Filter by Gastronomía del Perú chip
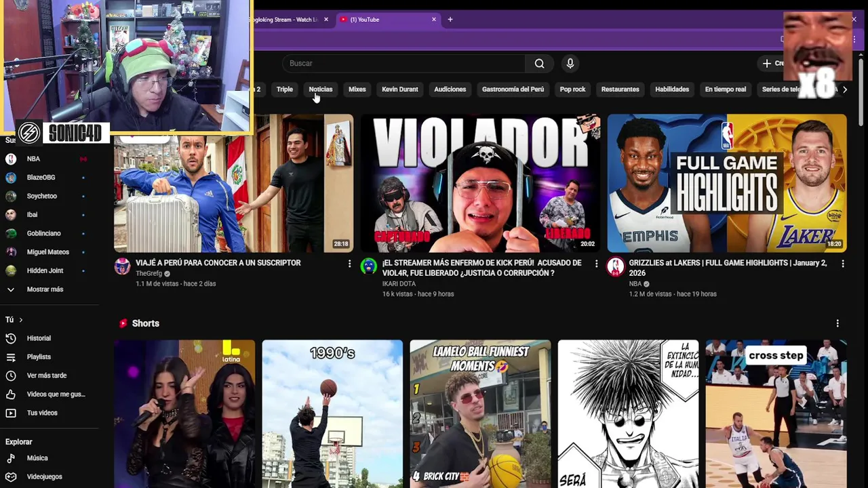Image resolution: width=868 pixels, height=488 pixels. pyautogui.click(x=513, y=89)
